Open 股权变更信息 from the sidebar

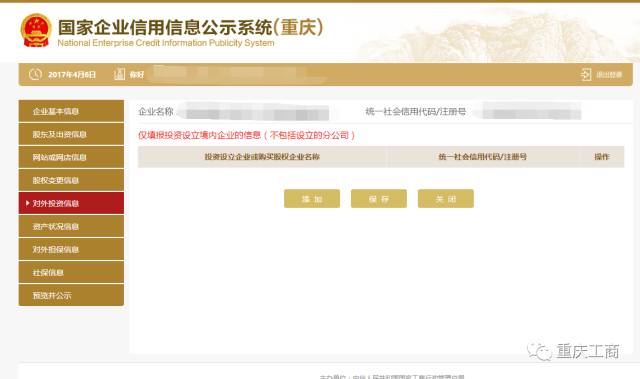71,180
